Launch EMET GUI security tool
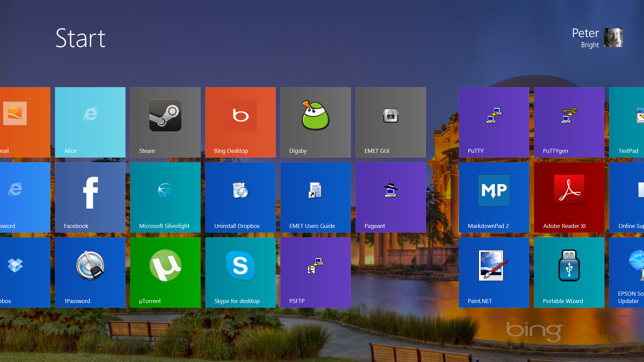Viewport: 644px width, 362px height. pos(390,122)
